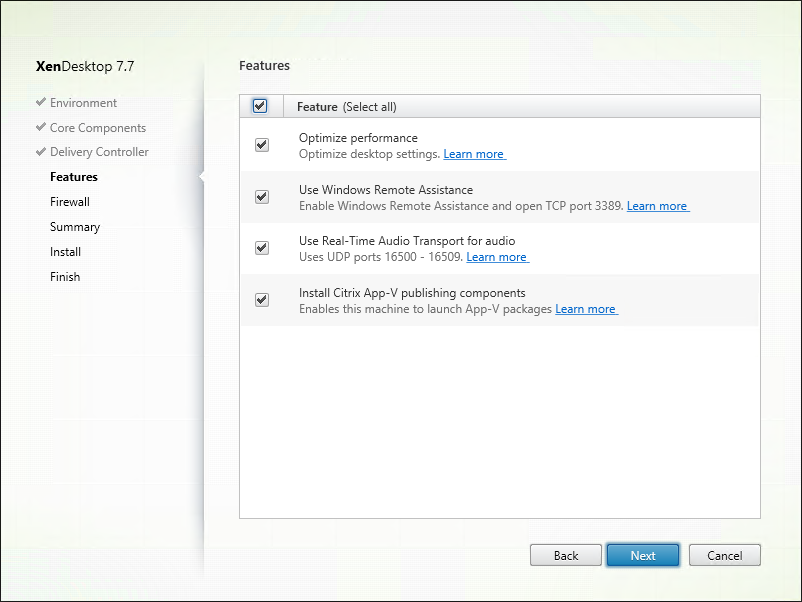The width and height of the screenshot is (802, 602).
Task: Uncheck the Optimize performance checkbox
Action: pyautogui.click(x=262, y=145)
